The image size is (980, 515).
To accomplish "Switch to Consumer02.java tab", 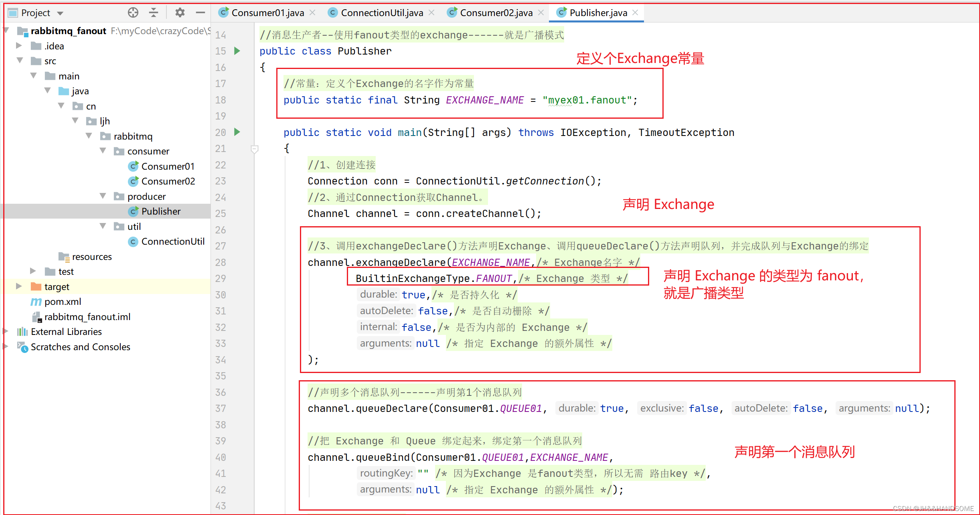I will coord(496,13).
